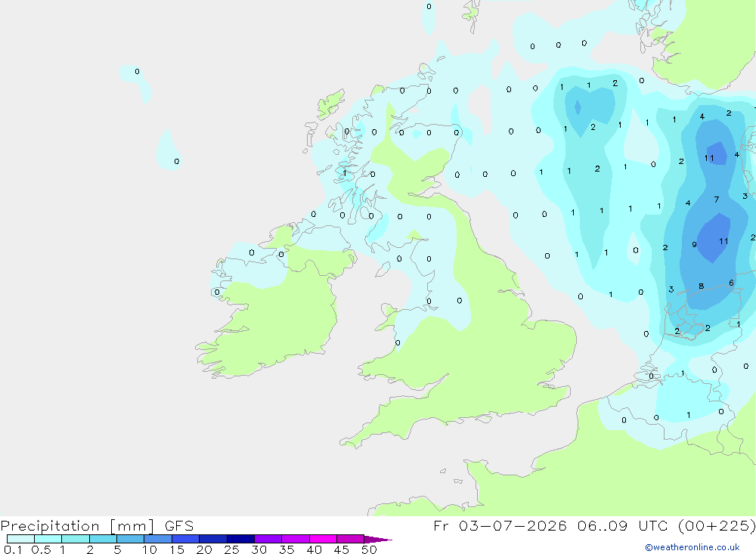The width and height of the screenshot is (756, 554).
Task: Select the 35 to 40 mm legend swatch
Action: 295,539
